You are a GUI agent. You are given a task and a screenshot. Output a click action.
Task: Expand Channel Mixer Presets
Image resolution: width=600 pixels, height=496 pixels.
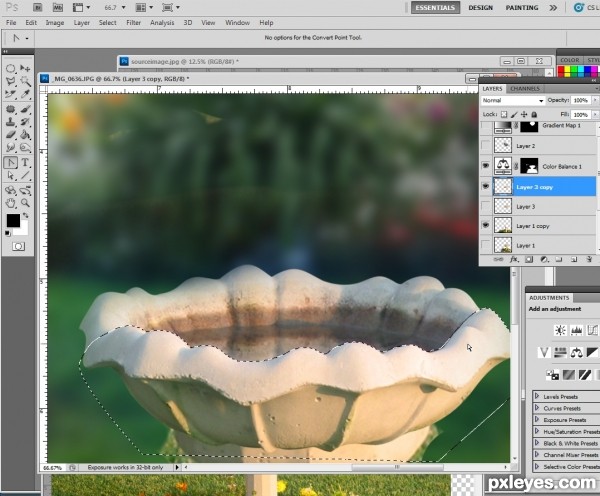pyautogui.click(x=536, y=455)
